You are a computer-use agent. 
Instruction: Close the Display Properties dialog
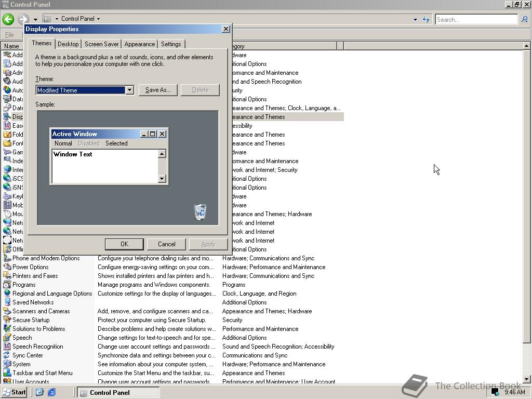click(x=225, y=29)
